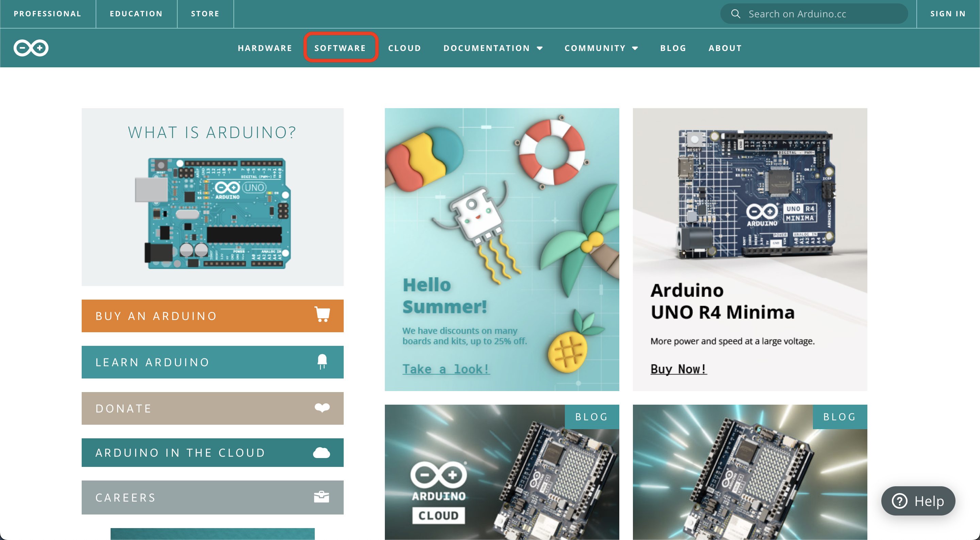This screenshot has height=540, width=980.
Task: Click Arduino in the Cloud button
Action: point(212,453)
